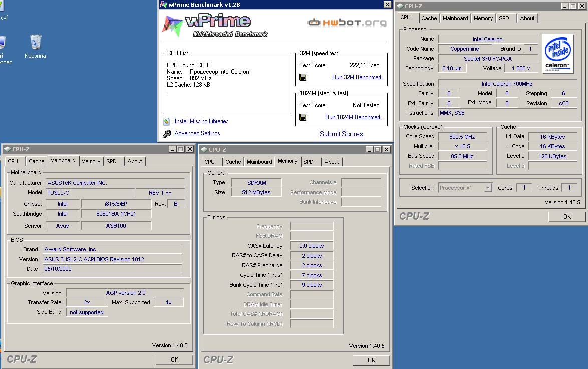Click the wPrime logo graphic

click(214, 26)
